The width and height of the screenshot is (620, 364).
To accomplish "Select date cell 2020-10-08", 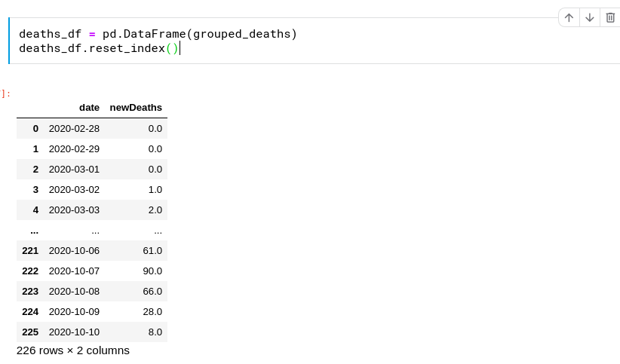I will (74, 292).
